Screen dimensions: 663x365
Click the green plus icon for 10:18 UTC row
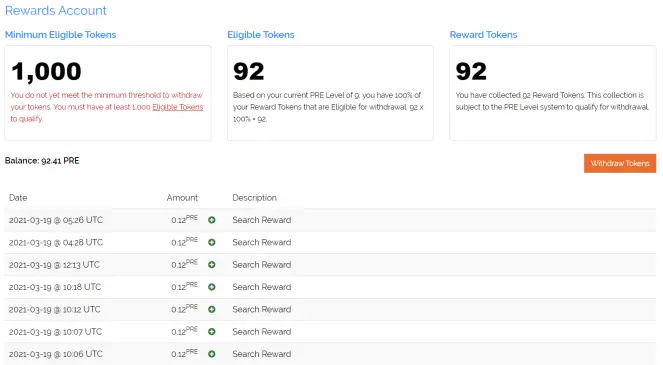[212, 287]
